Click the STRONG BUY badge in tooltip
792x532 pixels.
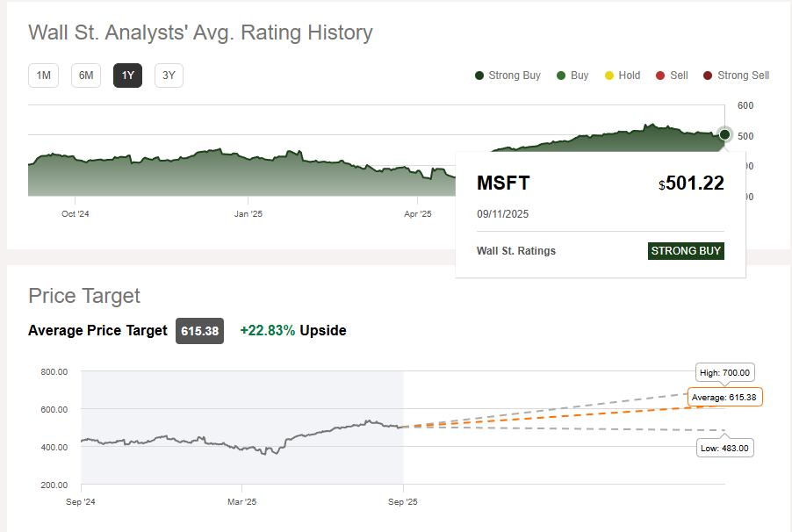(x=686, y=251)
